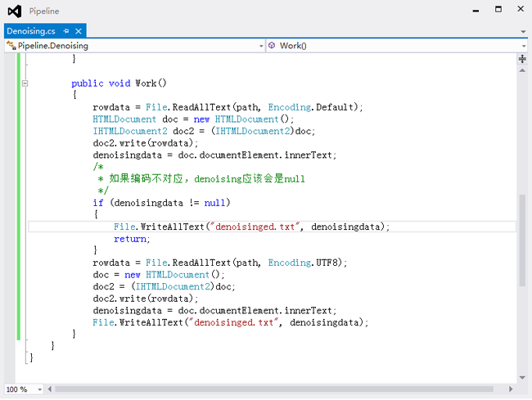Click 'public void Work()' declaration text
The image size is (532, 400).
click(119, 83)
